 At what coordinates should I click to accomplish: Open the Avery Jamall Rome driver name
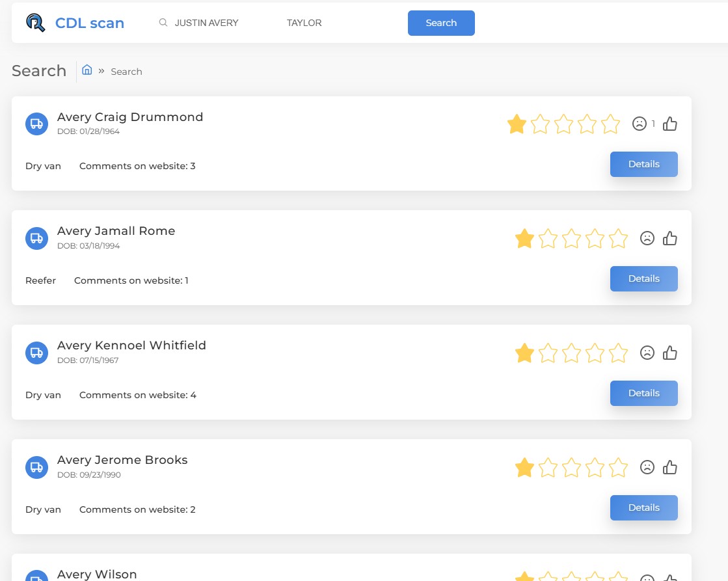[116, 231]
